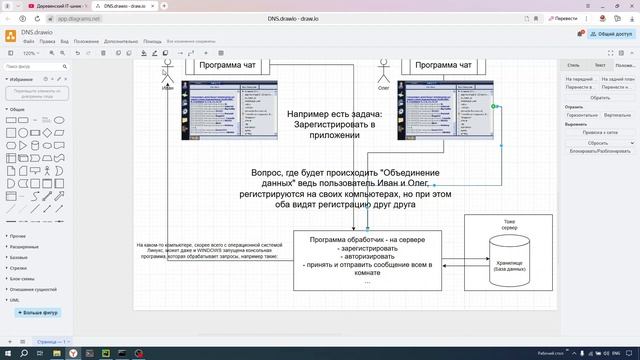Open the 120% zoom level dropdown
The width and height of the screenshot is (640, 360).
31,53
